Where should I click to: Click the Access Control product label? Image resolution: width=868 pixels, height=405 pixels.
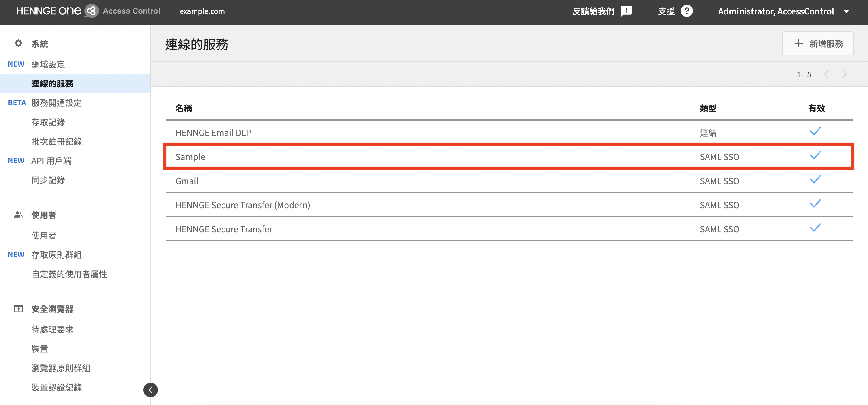click(131, 11)
